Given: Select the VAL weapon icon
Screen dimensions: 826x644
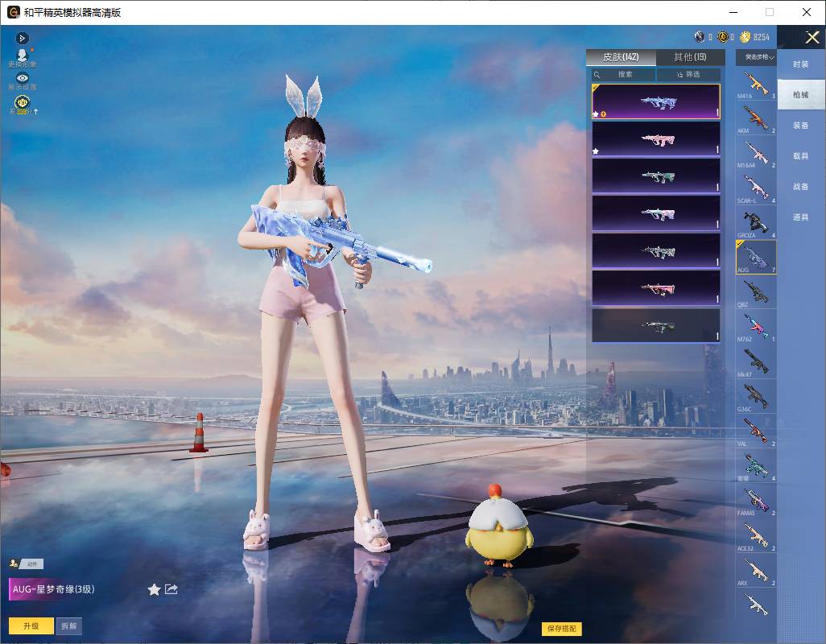Looking at the screenshot, I should pos(756,431).
